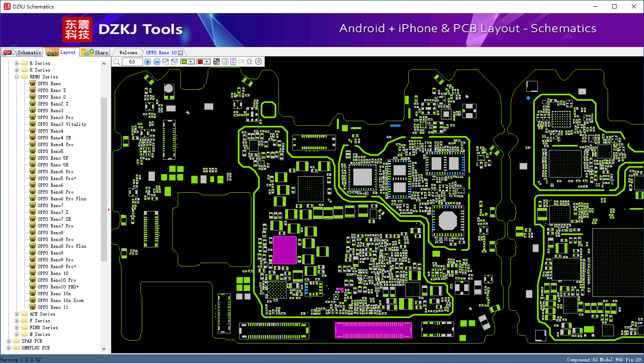
Task: Close the OPPO Reno 10 tab
Action: pyautogui.click(x=181, y=53)
